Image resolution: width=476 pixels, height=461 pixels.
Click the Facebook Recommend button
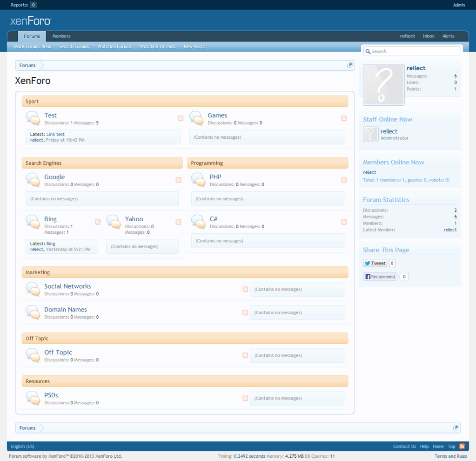click(380, 277)
